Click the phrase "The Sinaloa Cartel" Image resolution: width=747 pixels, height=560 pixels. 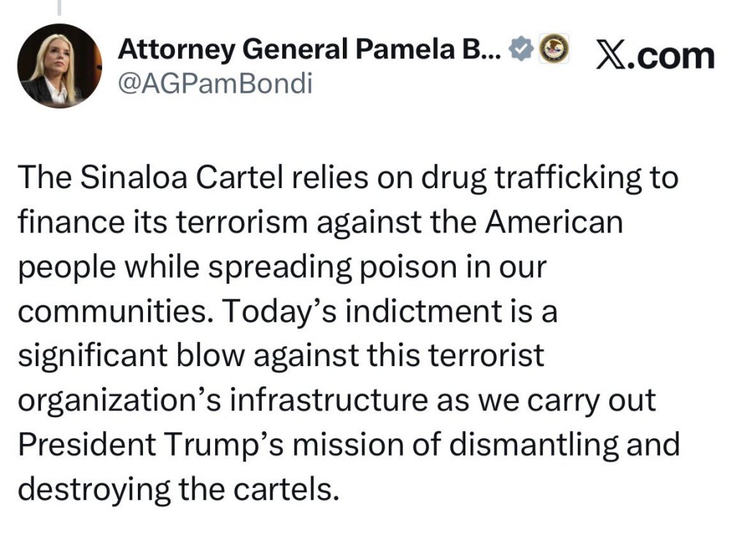[x=150, y=177]
